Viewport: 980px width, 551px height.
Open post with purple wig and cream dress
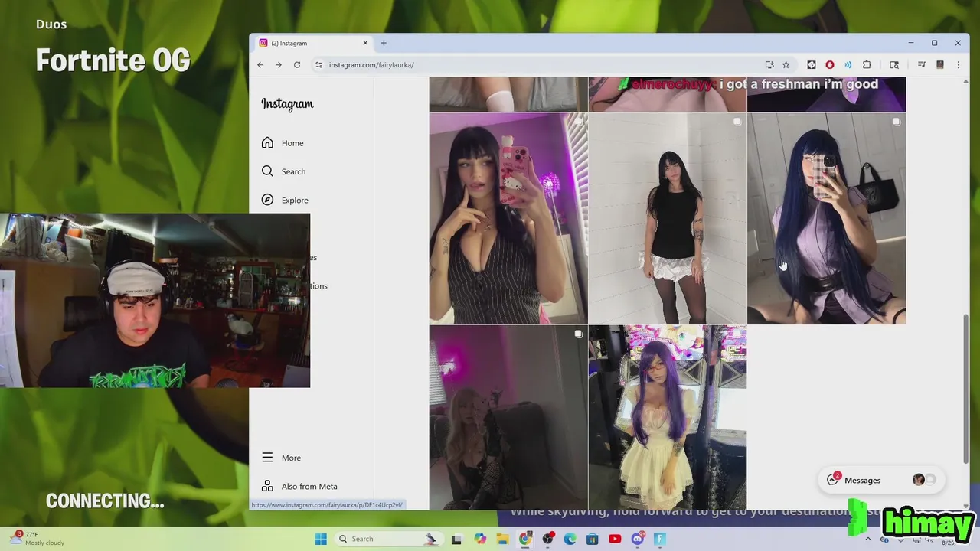[667, 418]
